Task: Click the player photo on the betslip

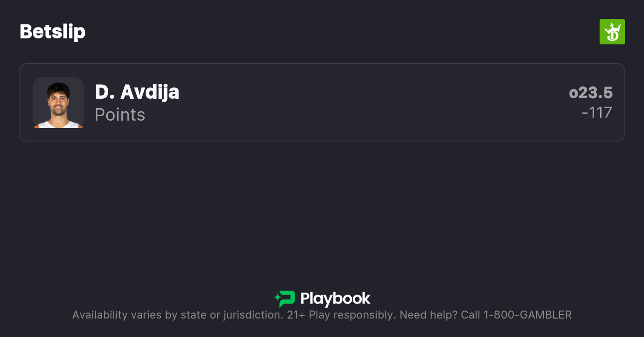Action: tap(58, 103)
